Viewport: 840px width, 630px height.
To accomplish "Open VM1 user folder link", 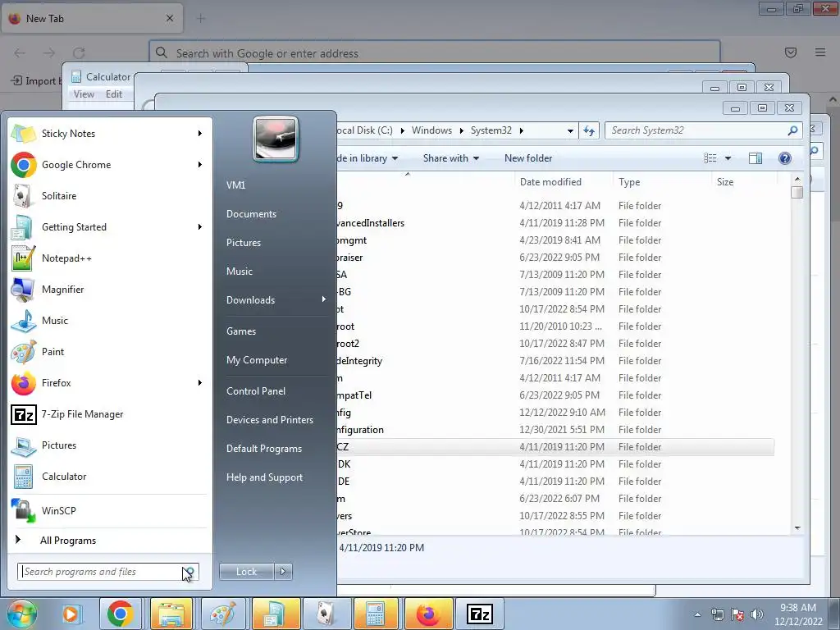I will pos(235,185).
